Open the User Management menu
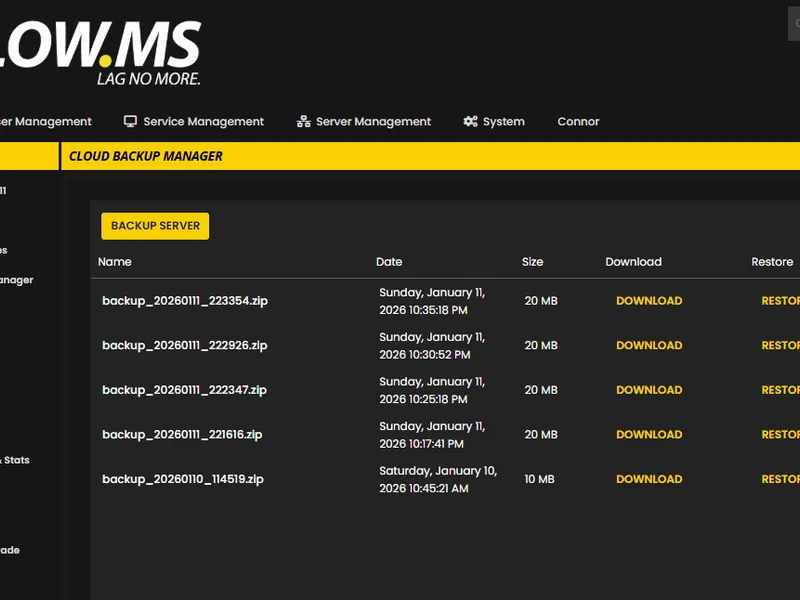Viewport: 800px width, 600px height. tap(45, 120)
